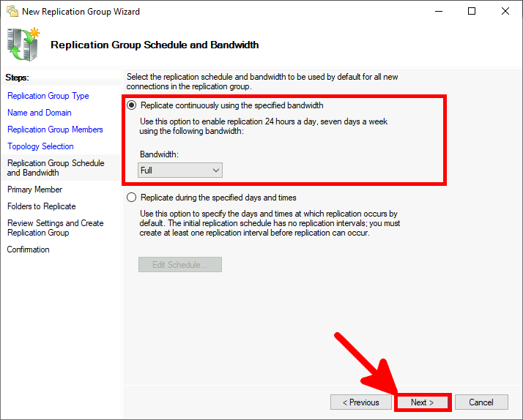Viewport: 523px width, 420px height.
Task: Click the wizard title bar icon
Action: tap(12, 11)
